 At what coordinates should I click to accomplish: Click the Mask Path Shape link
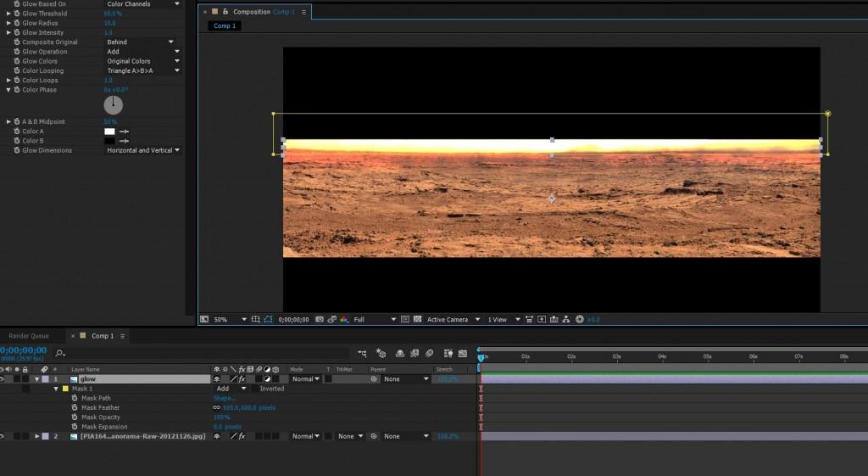tap(225, 398)
